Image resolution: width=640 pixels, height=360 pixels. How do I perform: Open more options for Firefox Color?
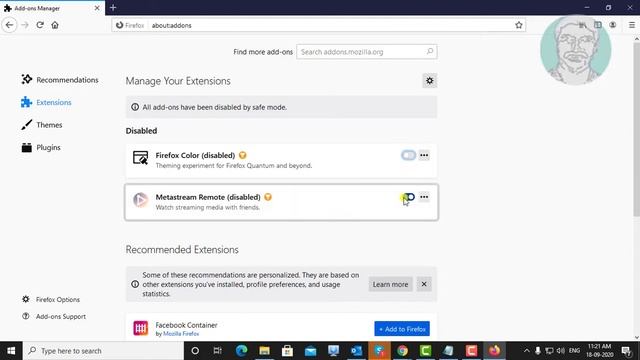pos(424,155)
